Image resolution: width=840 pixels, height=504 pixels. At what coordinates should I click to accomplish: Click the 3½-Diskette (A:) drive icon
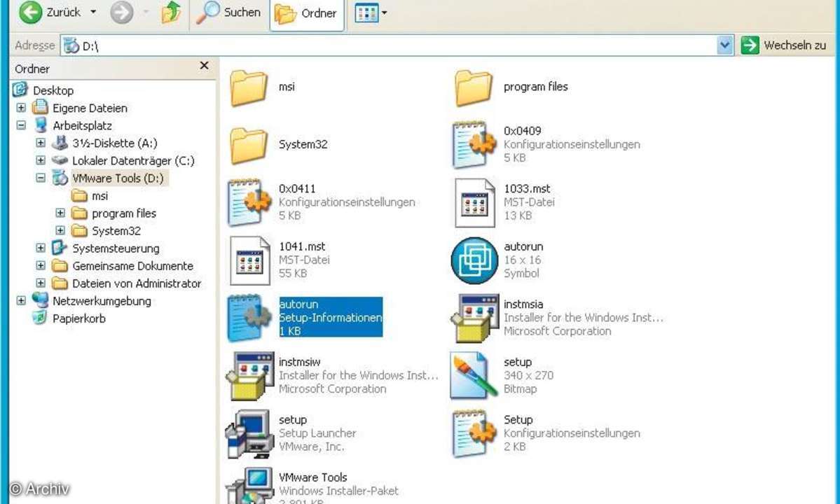[60, 143]
